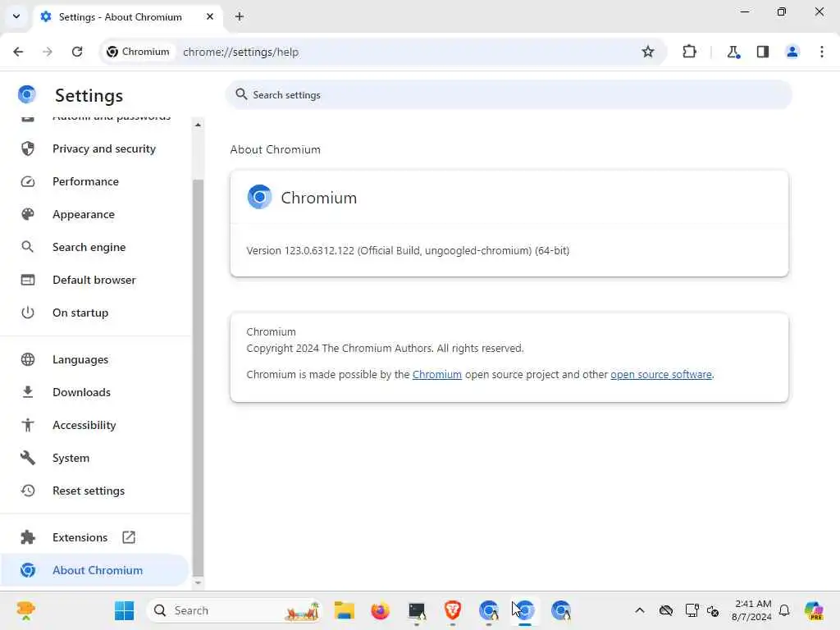
Task: Open Performance settings
Action: 95,181
